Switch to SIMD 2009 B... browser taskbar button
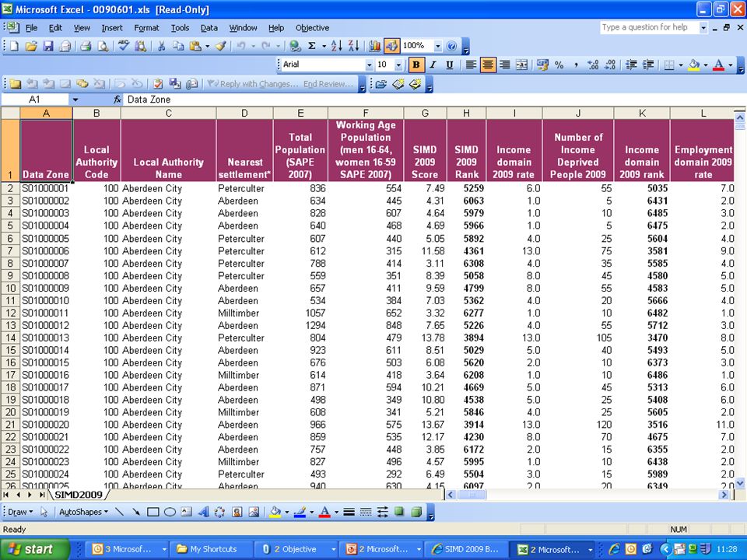747x560 pixels. click(467, 549)
